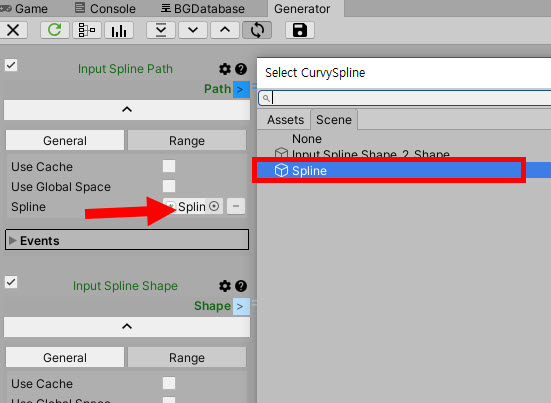Screen dimensions: 551x403
Task: Click the search field in Select CurvySpline
Action: (405, 98)
